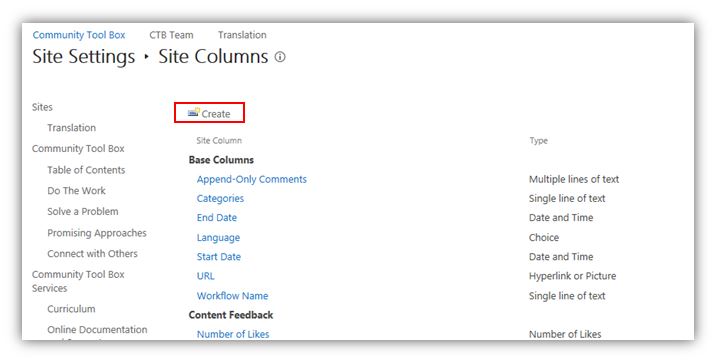Open CTB Team top navigation item
The image size is (719, 363).
[171, 35]
